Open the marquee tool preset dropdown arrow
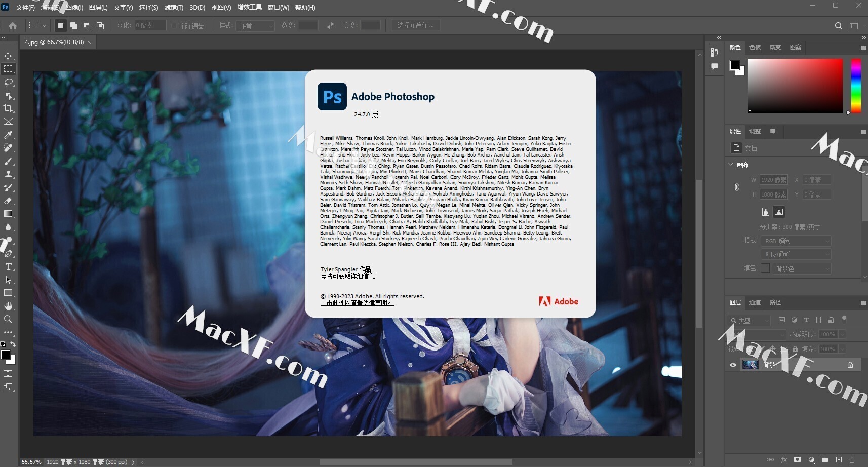The width and height of the screenshot is (868, 467). tap(44, 26)
